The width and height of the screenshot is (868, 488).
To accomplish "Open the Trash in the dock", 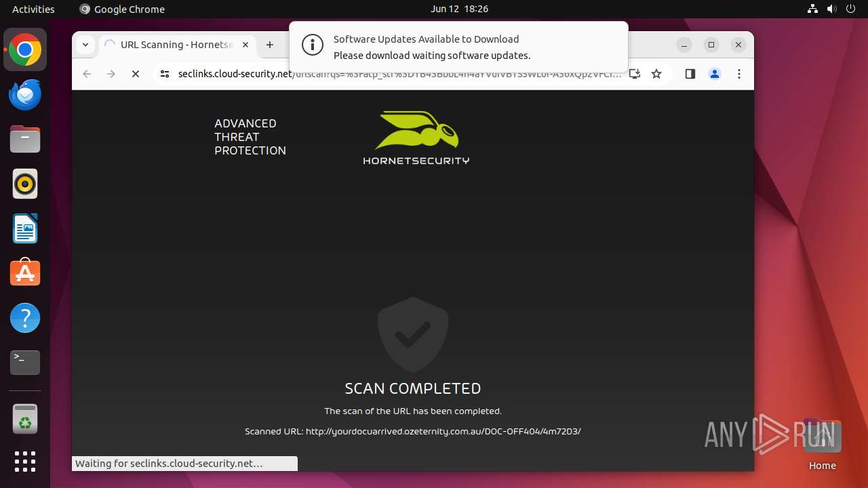I will click(25, 419).
